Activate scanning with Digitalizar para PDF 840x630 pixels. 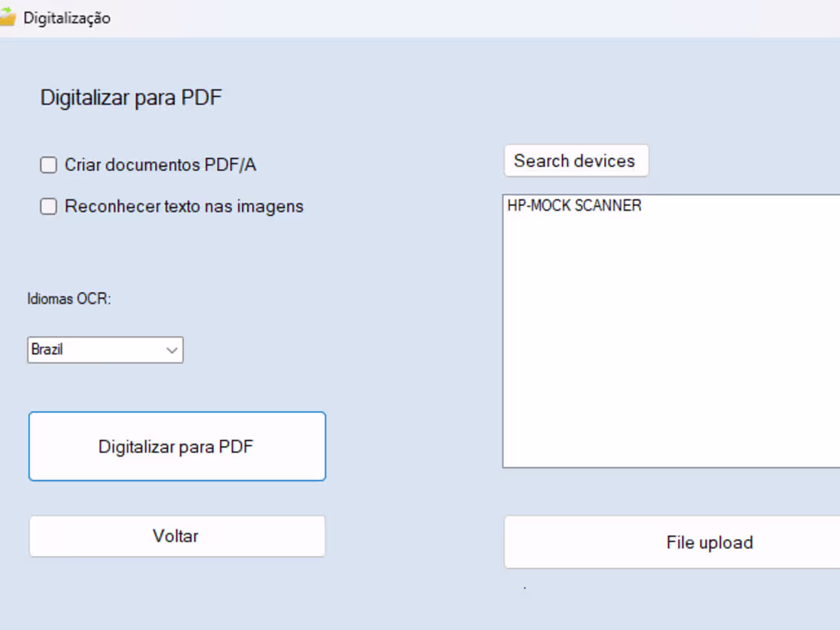[176, 446]
